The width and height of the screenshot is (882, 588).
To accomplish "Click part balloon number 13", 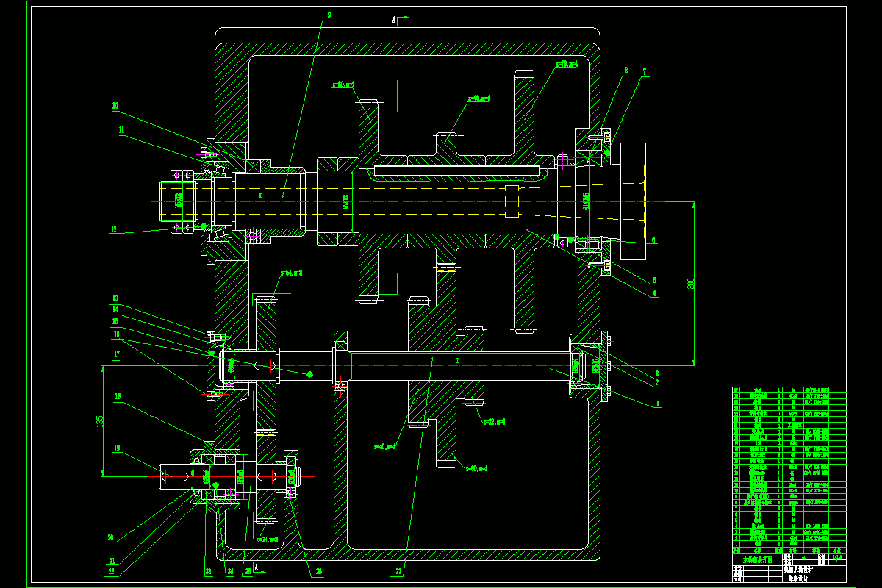I will click(115, 298).
